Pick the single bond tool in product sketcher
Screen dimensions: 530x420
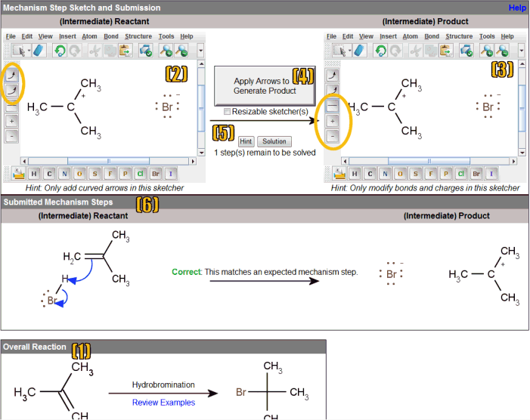(332, 106)
